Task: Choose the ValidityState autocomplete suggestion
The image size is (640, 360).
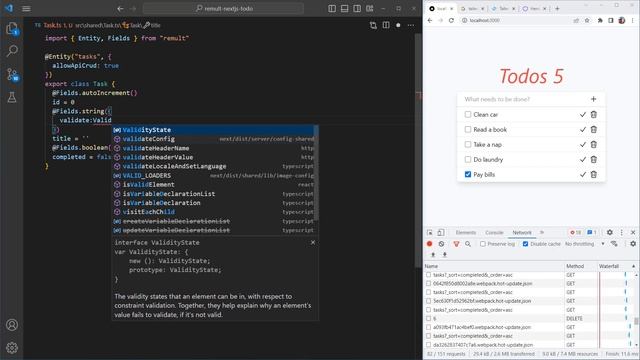Action: pos(214,130)
